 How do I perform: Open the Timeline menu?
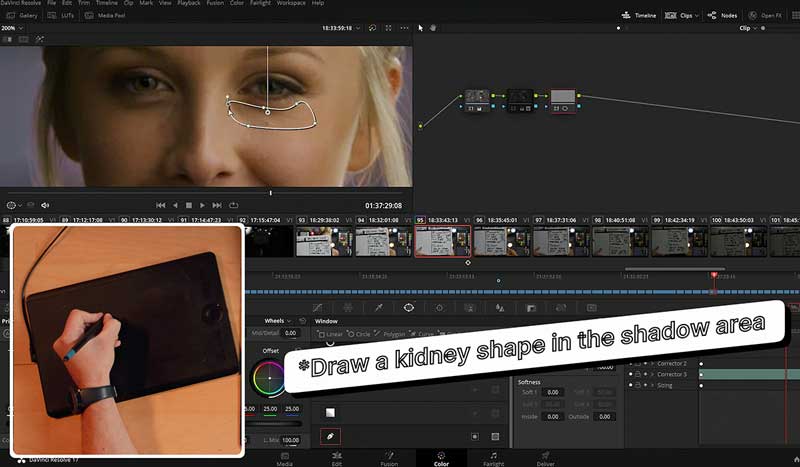pos(107,3)
